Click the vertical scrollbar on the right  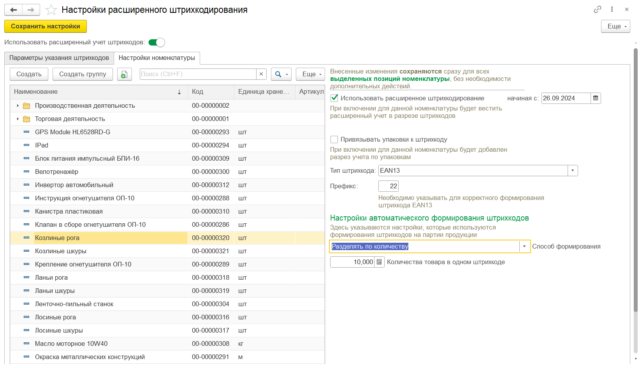click(635, 180)
